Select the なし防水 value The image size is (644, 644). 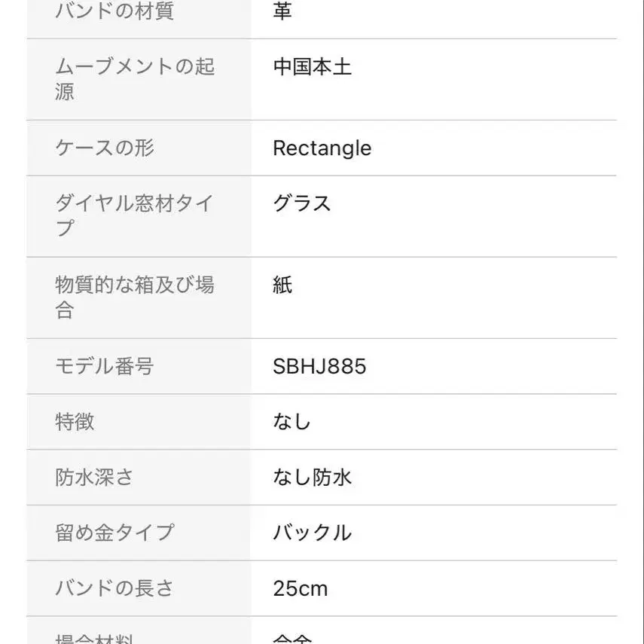click(312, 477)
